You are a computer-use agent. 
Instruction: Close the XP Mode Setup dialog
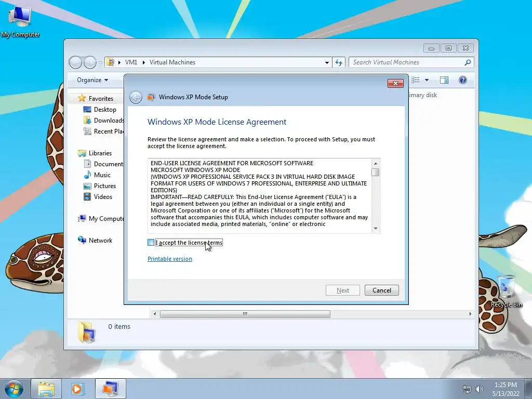pyautogui.click(x=395, y=83)
